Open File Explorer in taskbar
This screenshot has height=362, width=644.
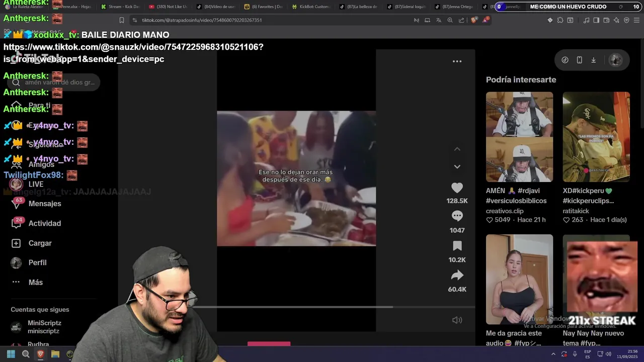coord(55,354)
